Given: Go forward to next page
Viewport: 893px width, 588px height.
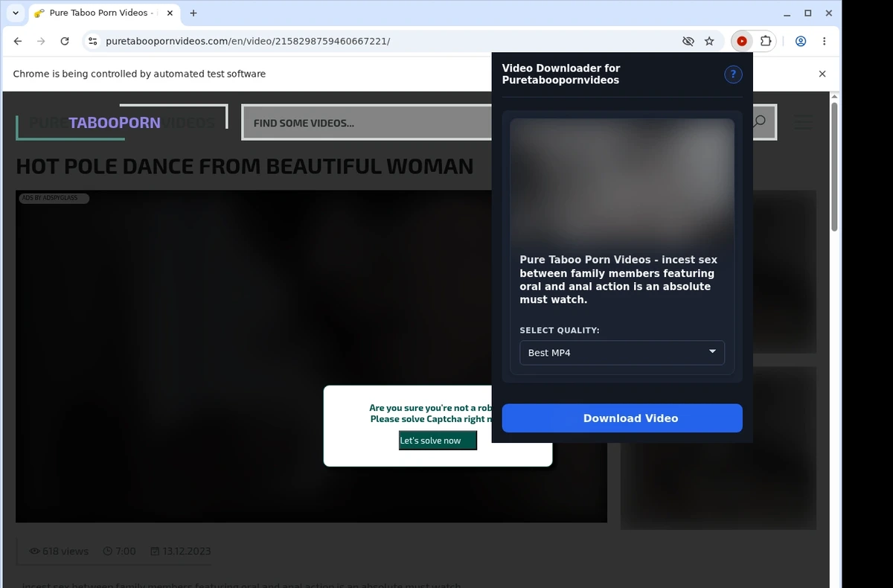Looking at the screenshot, I should click(41, 42).
